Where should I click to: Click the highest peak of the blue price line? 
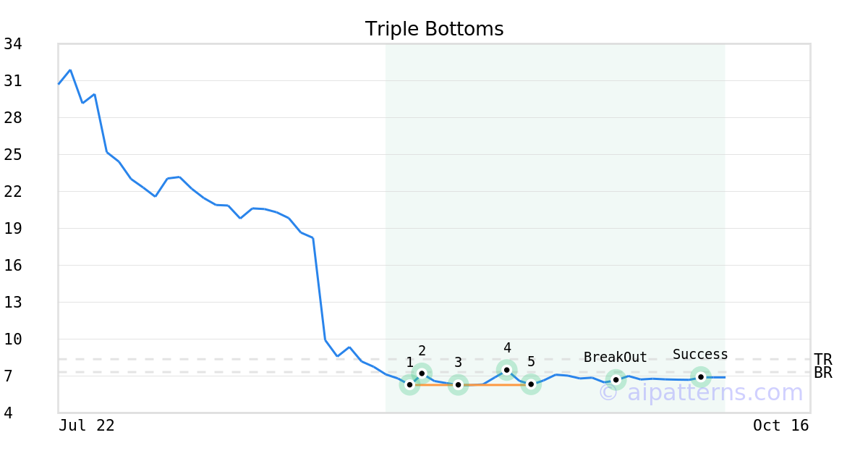(x=70, y=70)
